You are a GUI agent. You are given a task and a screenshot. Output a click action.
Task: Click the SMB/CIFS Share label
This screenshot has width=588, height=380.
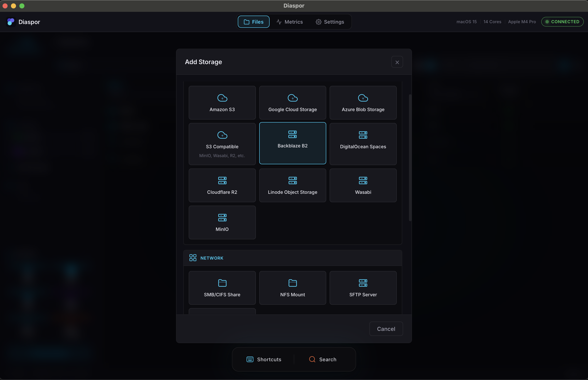pyautogui.click(x=222, y=295)
